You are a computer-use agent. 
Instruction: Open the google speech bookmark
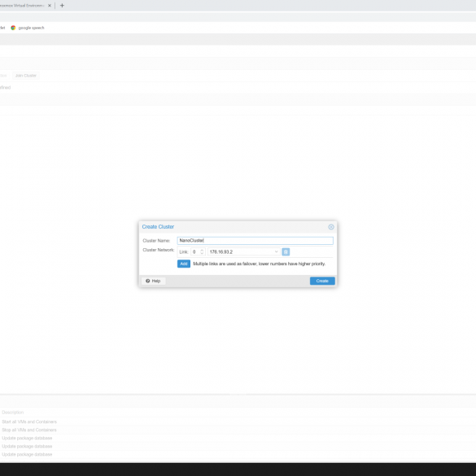(28, 28)
